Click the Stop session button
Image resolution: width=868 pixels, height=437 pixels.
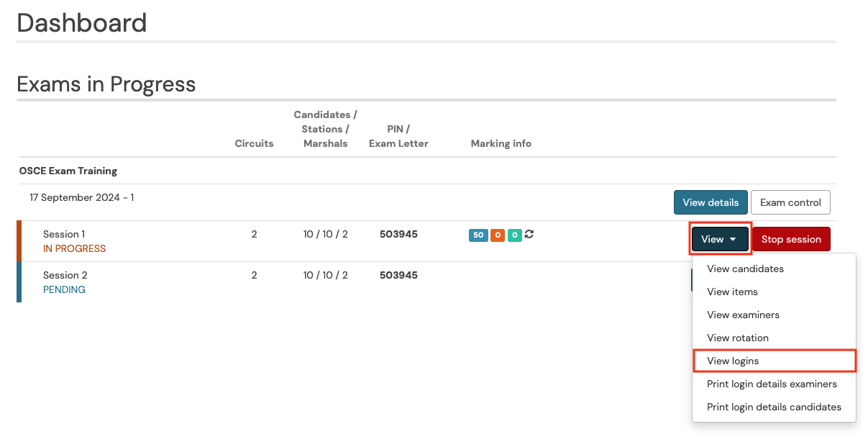(791, 239)
